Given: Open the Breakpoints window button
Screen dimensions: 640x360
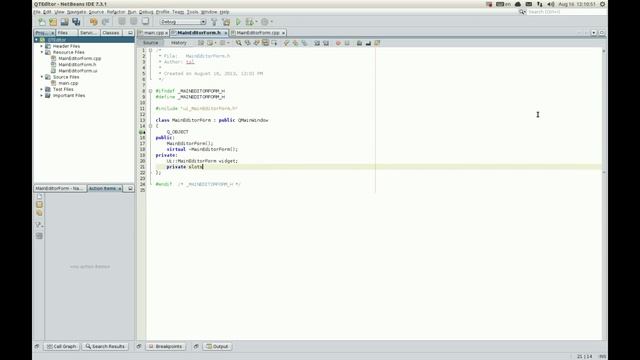Looking at the screenshot, I should click(165, 347).
